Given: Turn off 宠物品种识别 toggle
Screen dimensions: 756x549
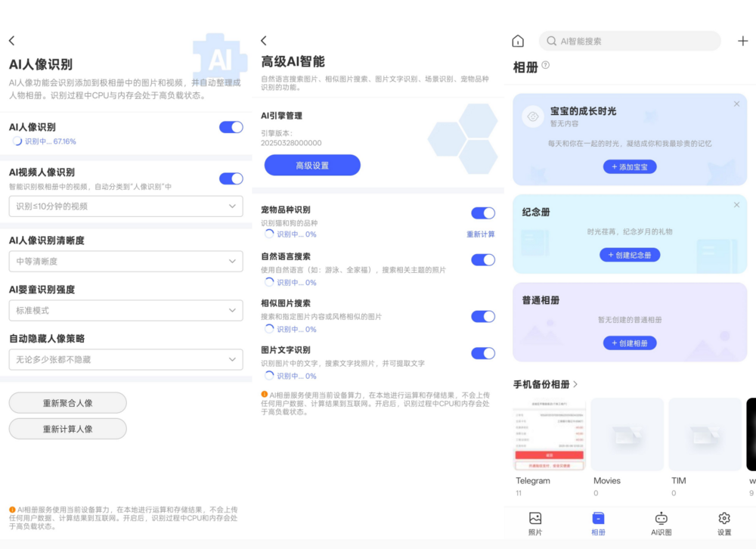Looking at the screenshot, I should click(x=482, y=213).
